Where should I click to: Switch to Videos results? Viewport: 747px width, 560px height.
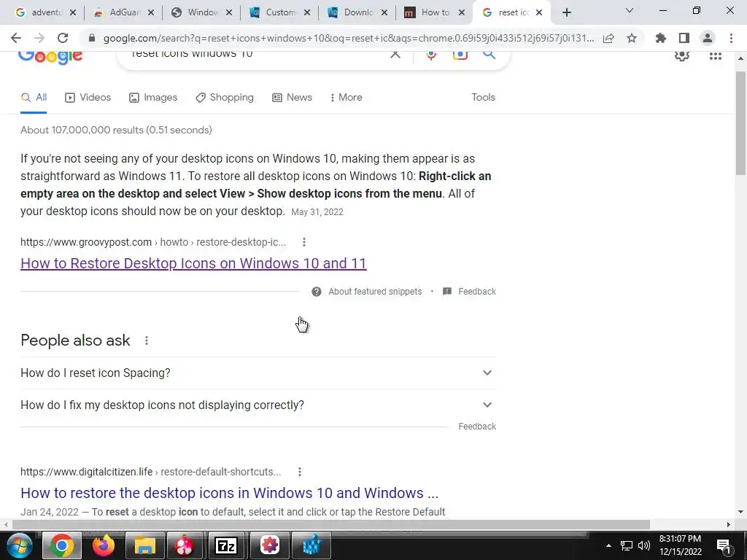point(88,97)
